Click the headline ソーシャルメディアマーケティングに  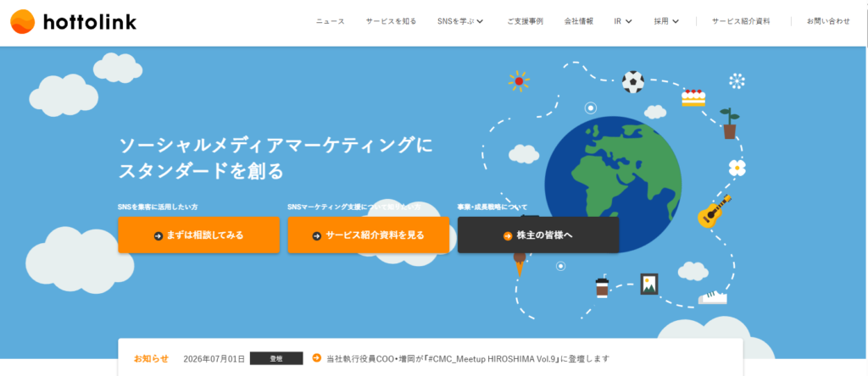click(276, 146)
